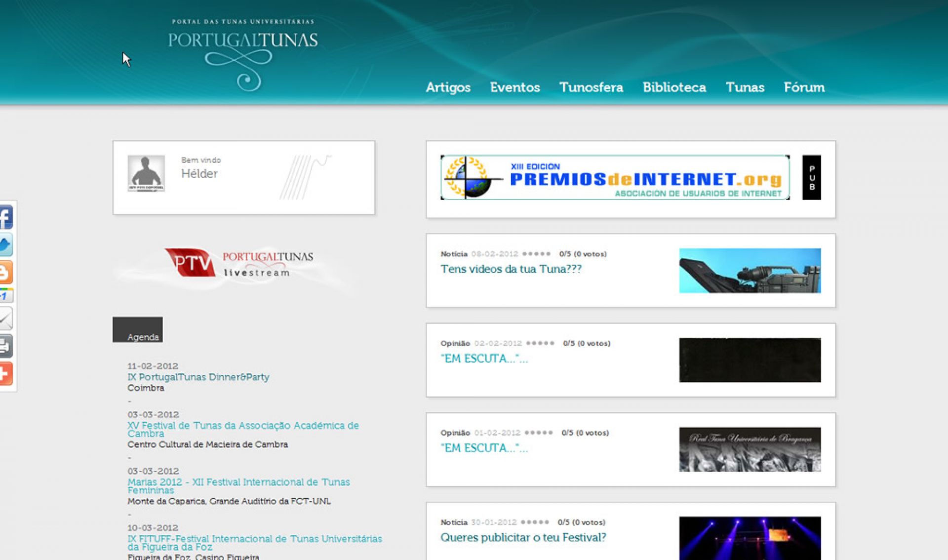Click the Premios de Internet banner ad
The height and width of the screenshot is (560, 948).
(615, 178)
